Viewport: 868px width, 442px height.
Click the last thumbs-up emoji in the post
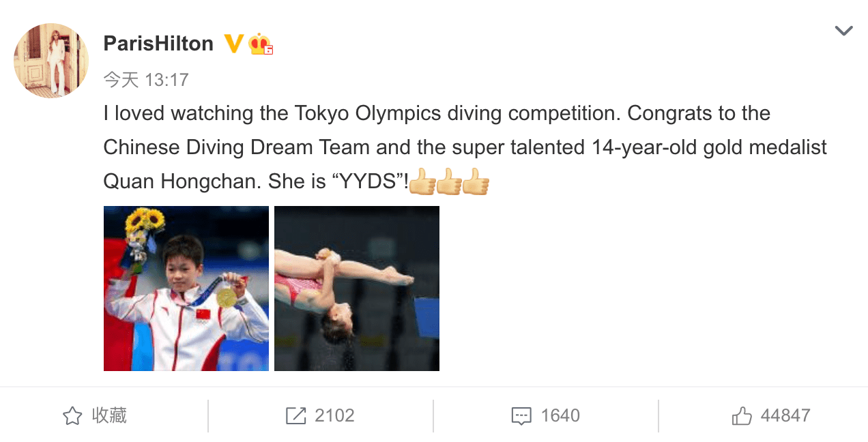pos(476,183)
